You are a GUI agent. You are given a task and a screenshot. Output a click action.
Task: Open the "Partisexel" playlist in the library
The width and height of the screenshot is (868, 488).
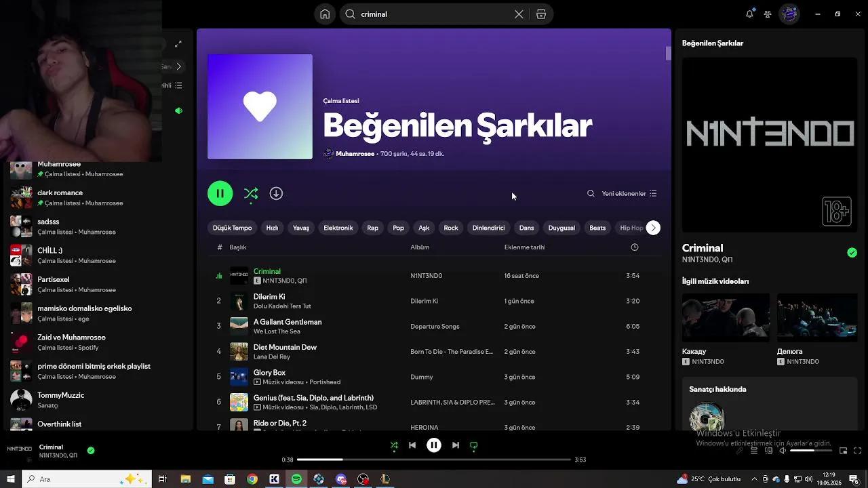97,284
